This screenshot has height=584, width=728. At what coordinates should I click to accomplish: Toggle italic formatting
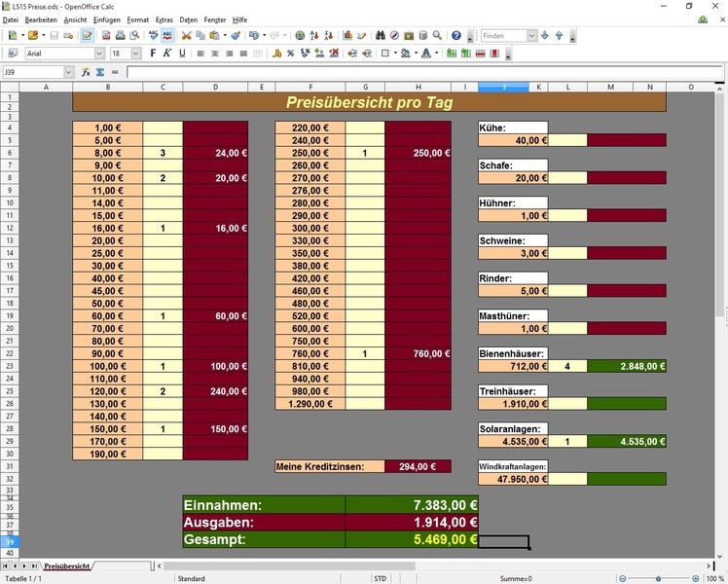[x=167, y=54]
